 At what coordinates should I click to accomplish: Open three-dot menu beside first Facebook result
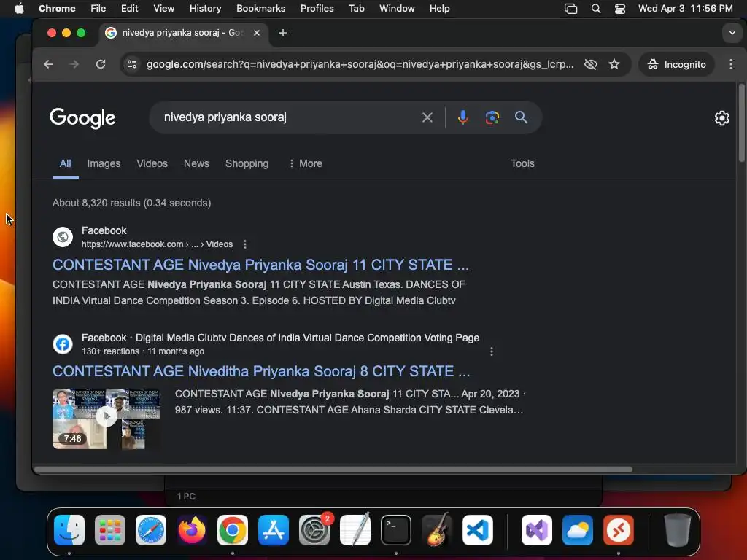click(245, 244)
